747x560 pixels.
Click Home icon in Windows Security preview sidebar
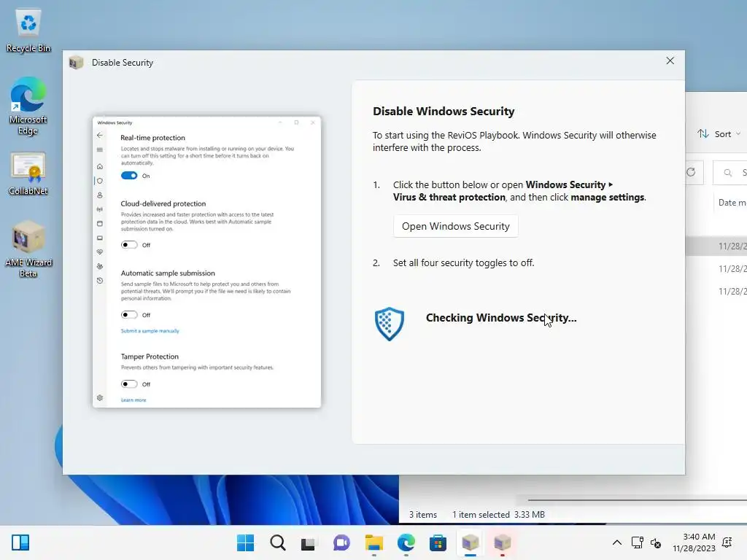coord(99,166)
